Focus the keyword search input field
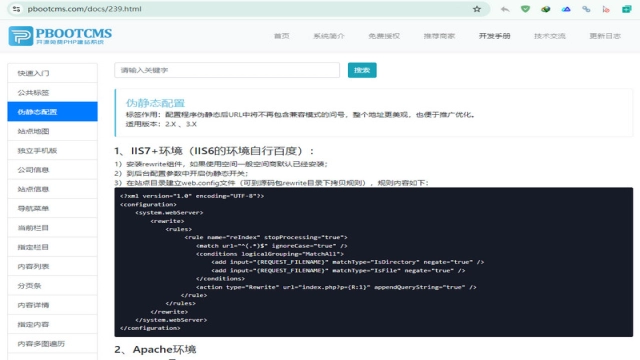The width and height of the screenshot is (640, 360). tap(227, 70)
